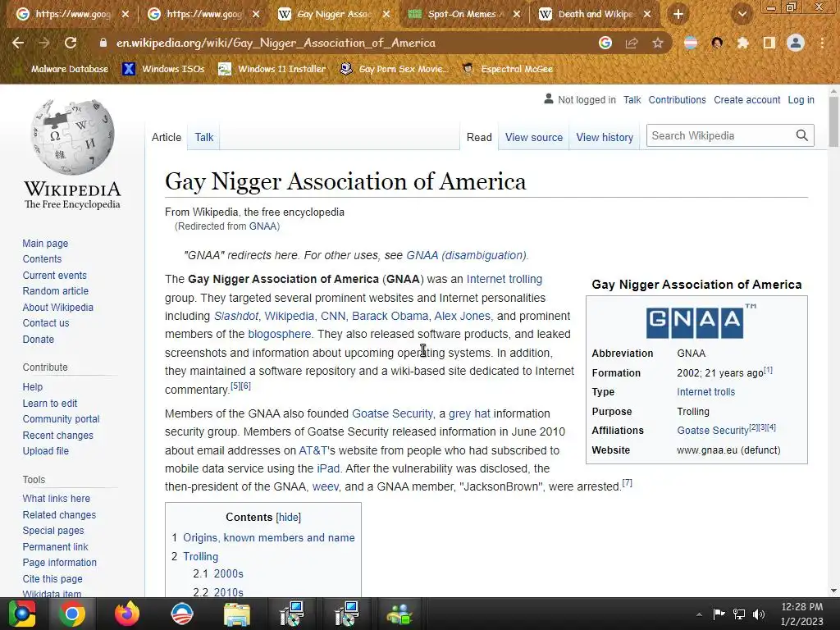Screen dimensions: 840x630
Task: Open the browser side panel
Action: (769, 43)
